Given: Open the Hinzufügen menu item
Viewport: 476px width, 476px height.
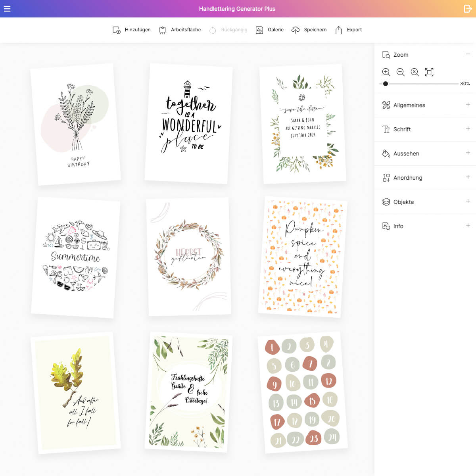Looking at the screenshot, I should click(x=132, y=30).
